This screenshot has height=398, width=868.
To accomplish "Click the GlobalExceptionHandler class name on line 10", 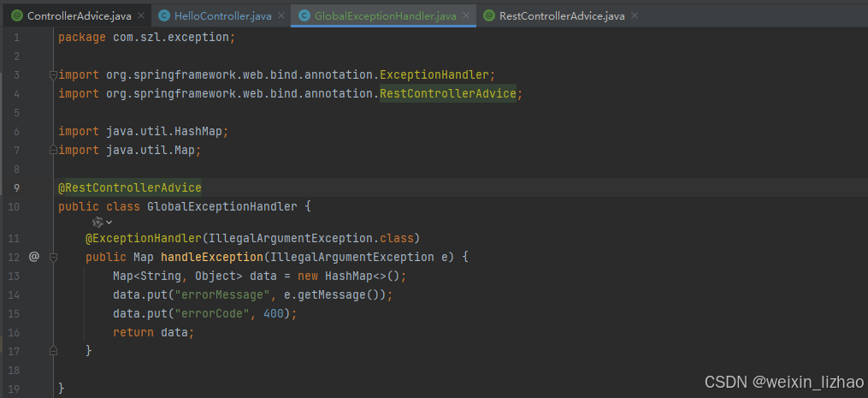I will pyautogui.click(x=222, y=207).
